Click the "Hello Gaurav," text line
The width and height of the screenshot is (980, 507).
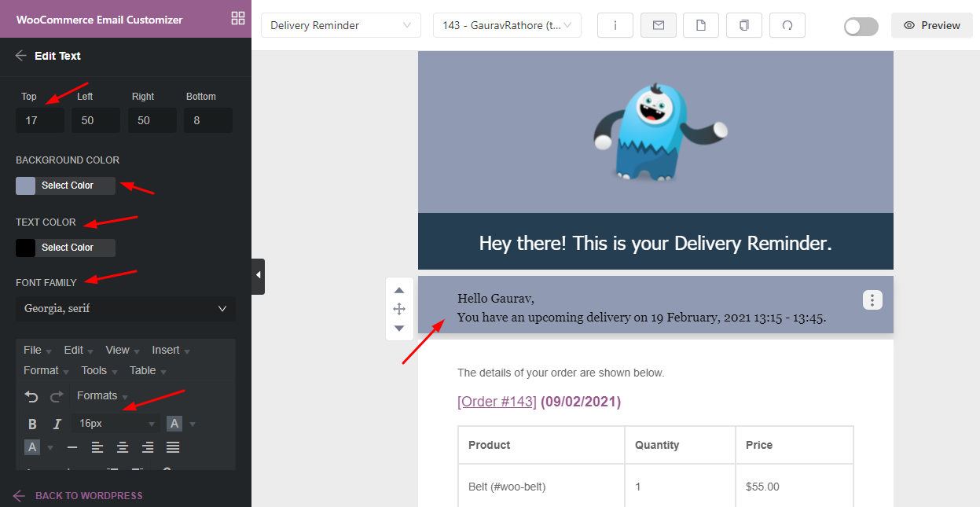pyautogui.click(x=496, y=299)
